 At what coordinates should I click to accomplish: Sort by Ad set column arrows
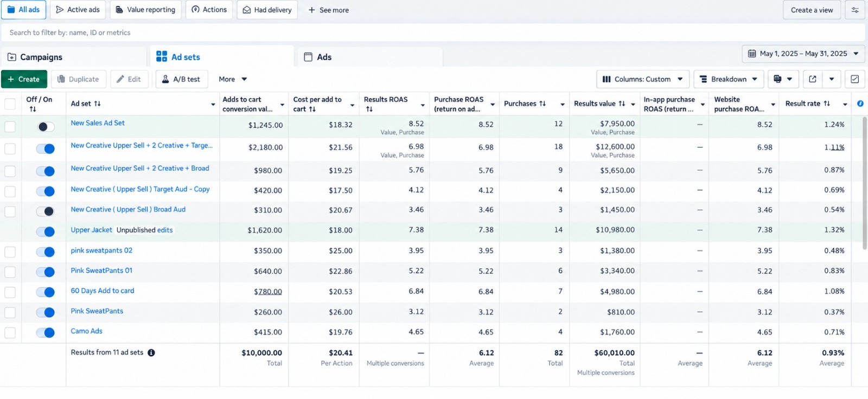(x=98, y=104)
